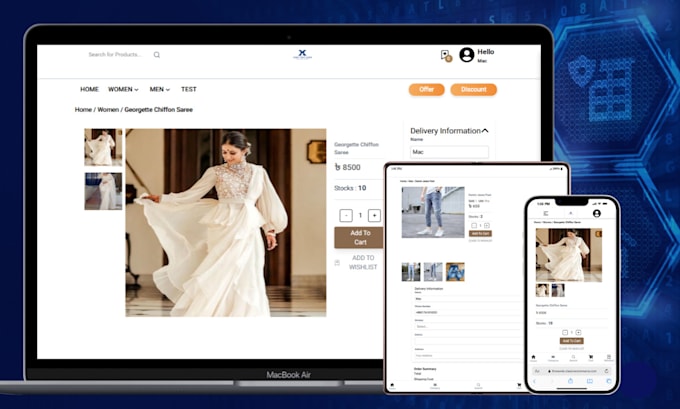The height and width of the screenshot is (409, 680).
Task: Click the search magnifier icon on laptop
Action: tap(157, 55)
